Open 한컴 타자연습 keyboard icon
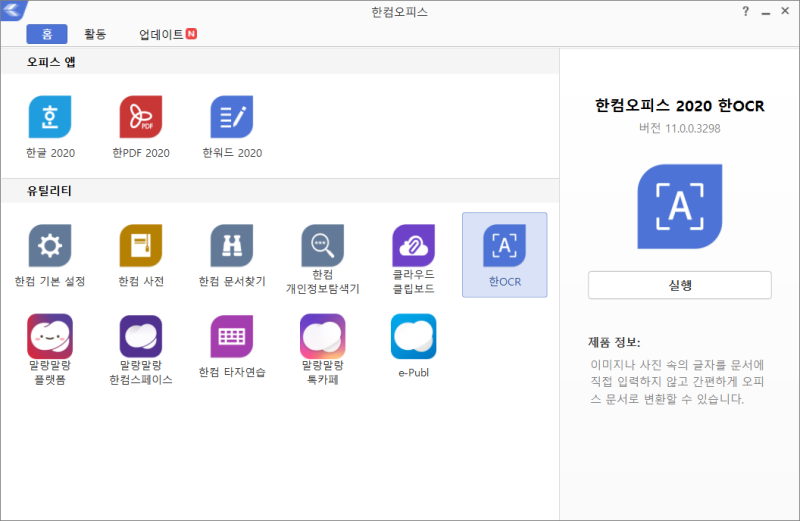 232,336
